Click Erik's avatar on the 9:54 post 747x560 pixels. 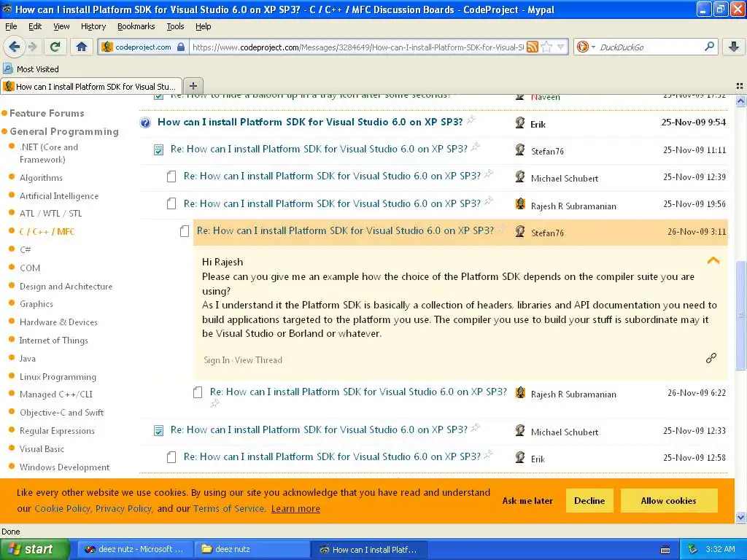[x=520, y=122]
